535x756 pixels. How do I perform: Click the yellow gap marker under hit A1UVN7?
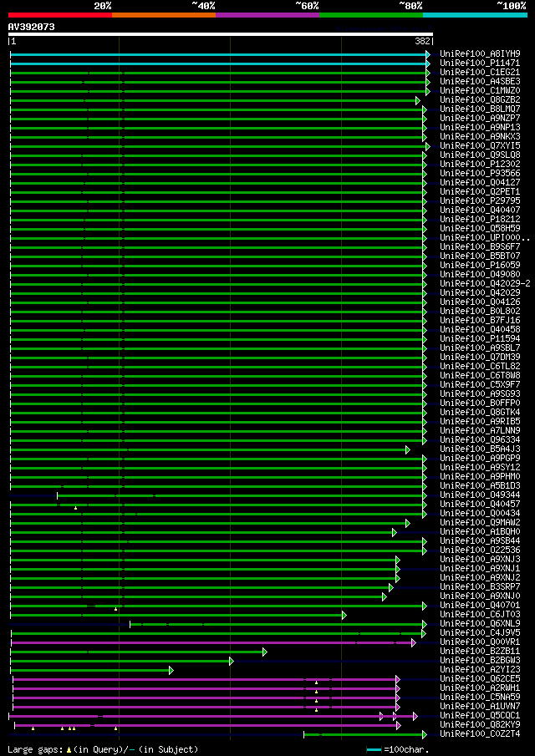(x=317, y=710)
